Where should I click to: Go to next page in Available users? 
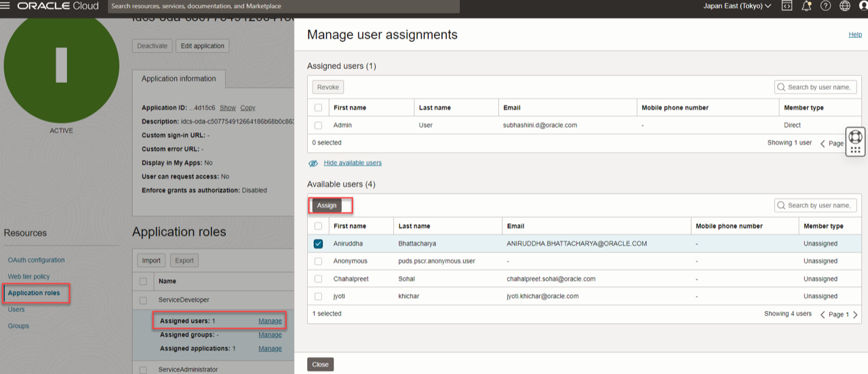point(855,314)
